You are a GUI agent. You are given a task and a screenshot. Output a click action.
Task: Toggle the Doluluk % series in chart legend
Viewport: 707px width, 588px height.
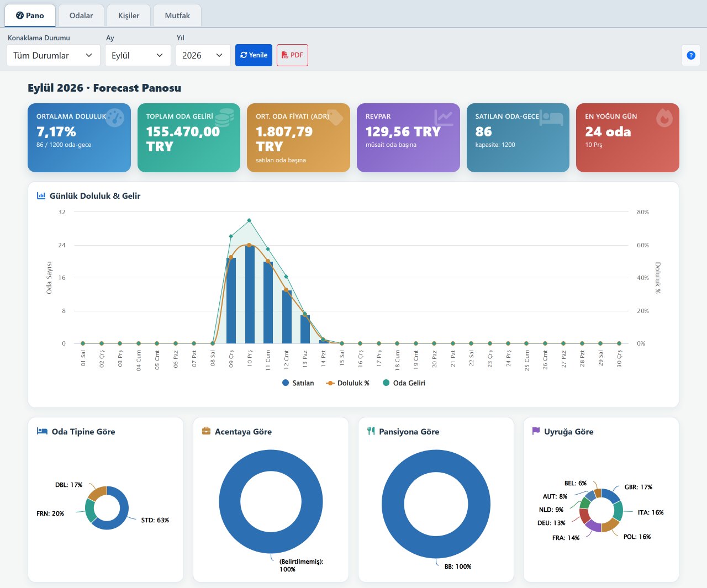(347, 383)
